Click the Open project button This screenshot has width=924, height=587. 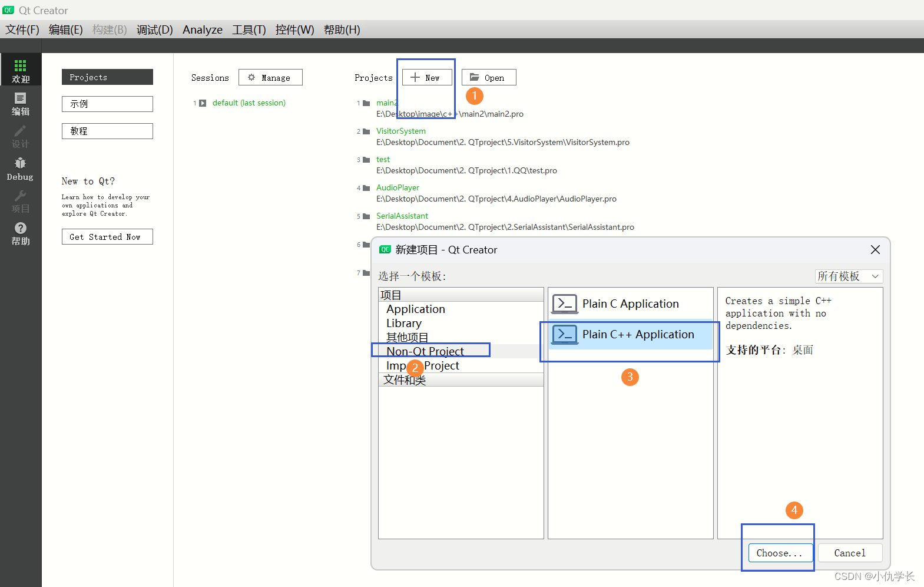tap(489, 77)
